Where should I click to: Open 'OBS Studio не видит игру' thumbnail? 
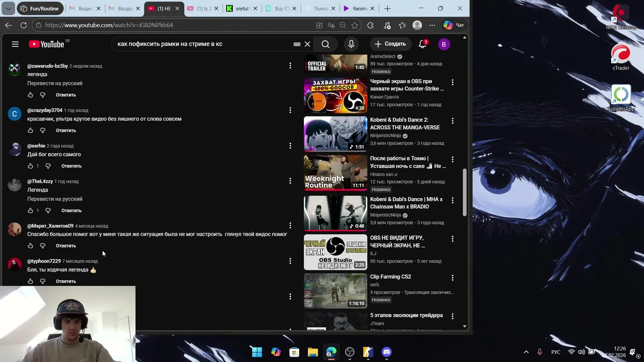[336, 252]
